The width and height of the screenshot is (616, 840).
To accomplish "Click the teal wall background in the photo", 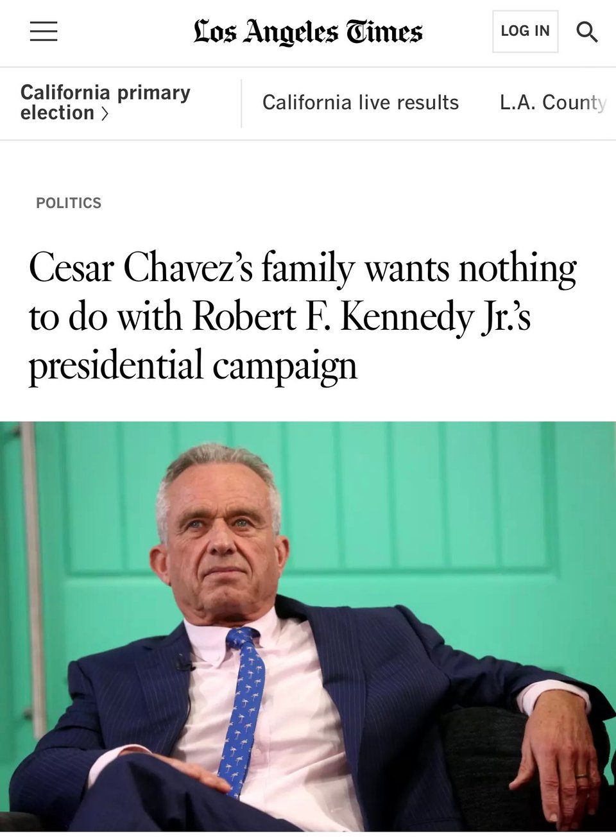I will pos(449,513).
